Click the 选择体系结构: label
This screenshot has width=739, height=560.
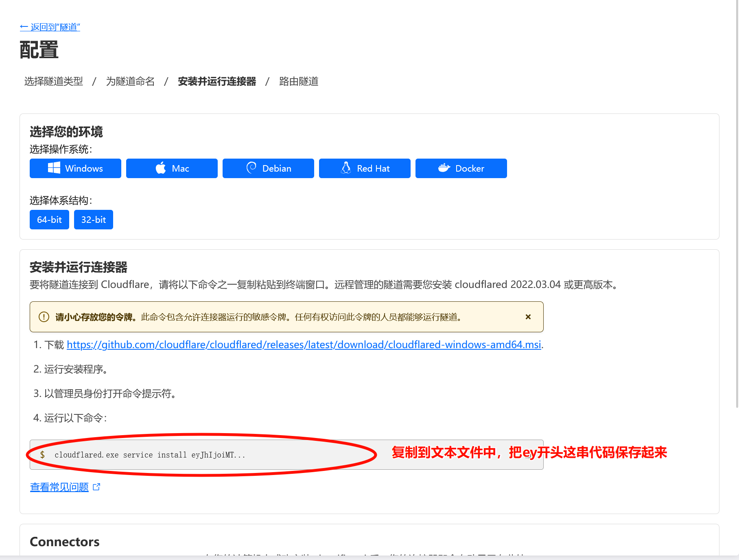click(x=61, y=200)
